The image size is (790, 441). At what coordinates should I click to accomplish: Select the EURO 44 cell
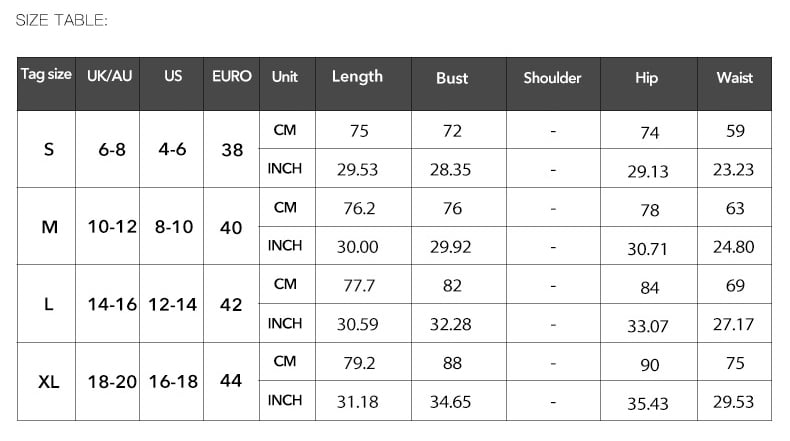(231, 382)
